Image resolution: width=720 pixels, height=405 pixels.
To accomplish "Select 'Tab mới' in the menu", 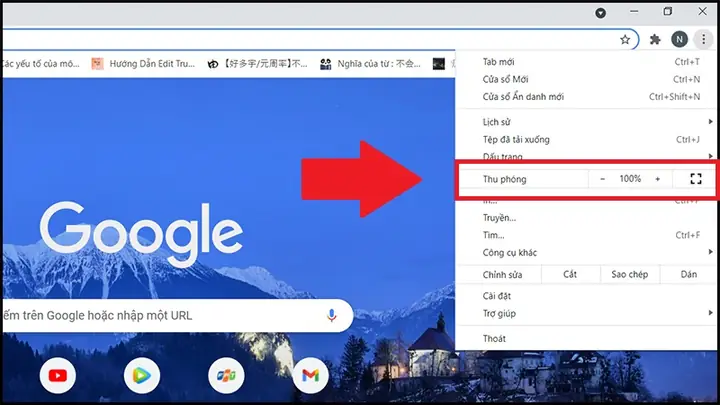I will coord(586,62).
